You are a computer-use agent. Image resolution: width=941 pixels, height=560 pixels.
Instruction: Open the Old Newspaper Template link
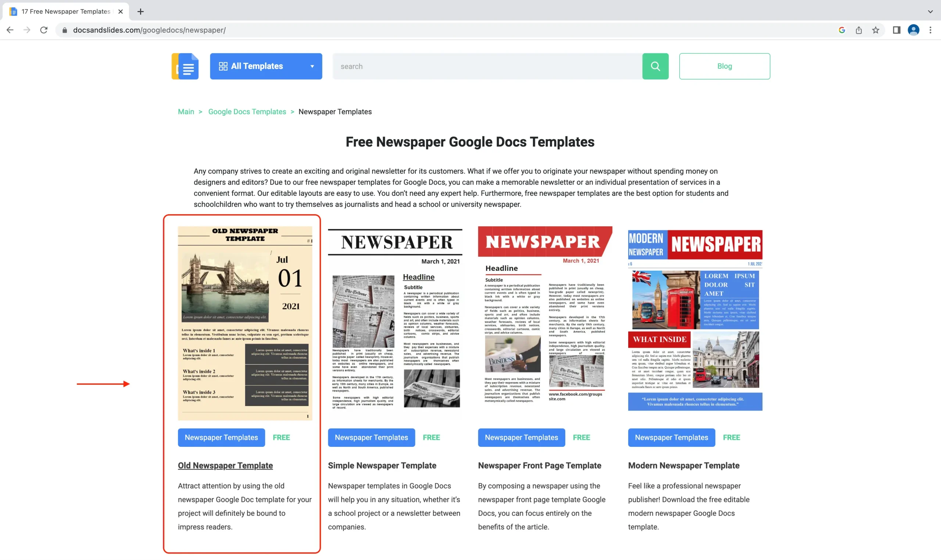[x=225, y=465]
